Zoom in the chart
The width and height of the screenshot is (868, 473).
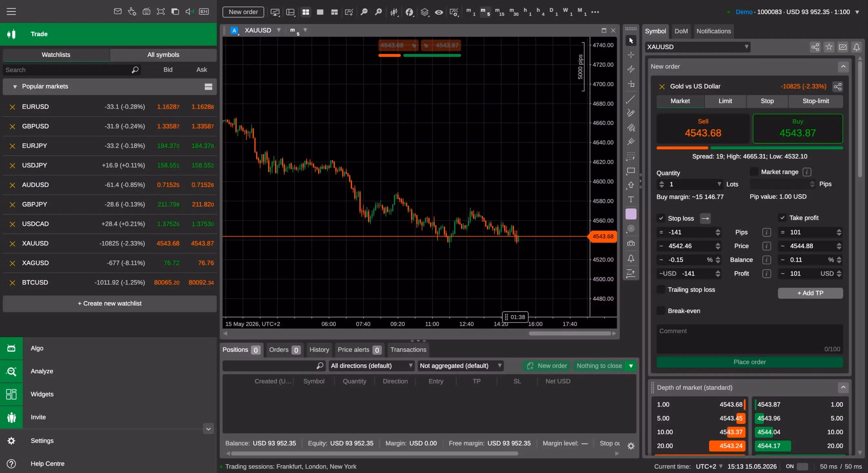point(378,12)
